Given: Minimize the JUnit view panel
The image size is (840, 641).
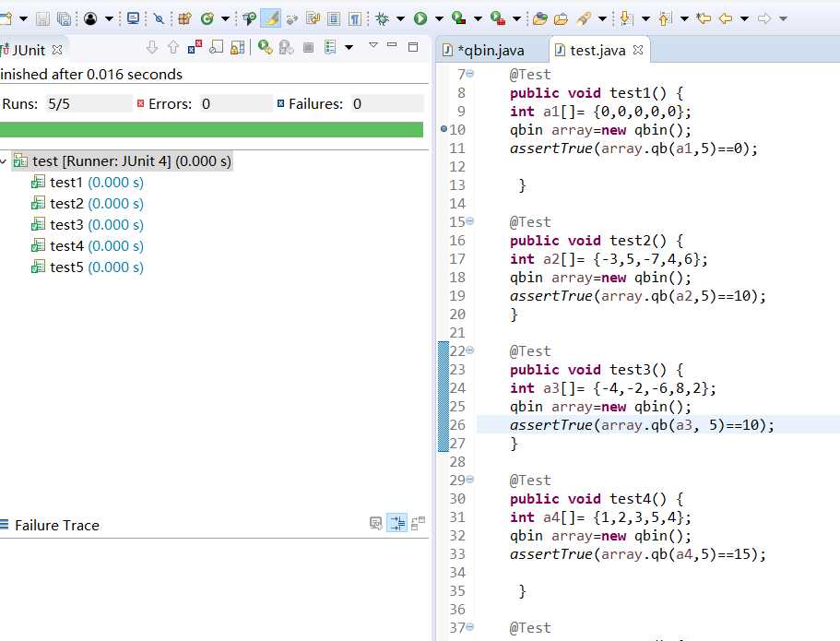Looking at the screenshot, I should [392, 45].
